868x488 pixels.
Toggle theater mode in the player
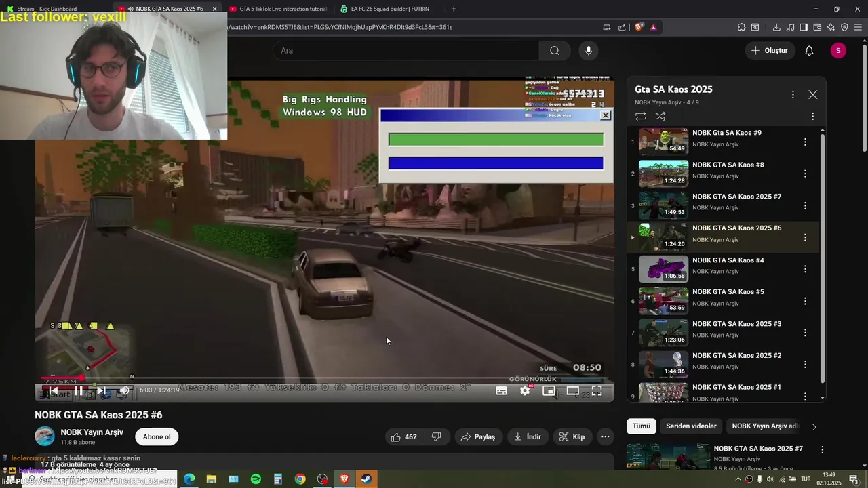pos(573,391)
